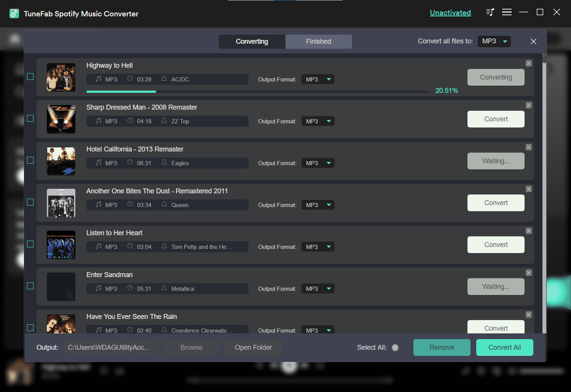Open Output Format dropdown for Highway to Hell

(x=318, y=79)
